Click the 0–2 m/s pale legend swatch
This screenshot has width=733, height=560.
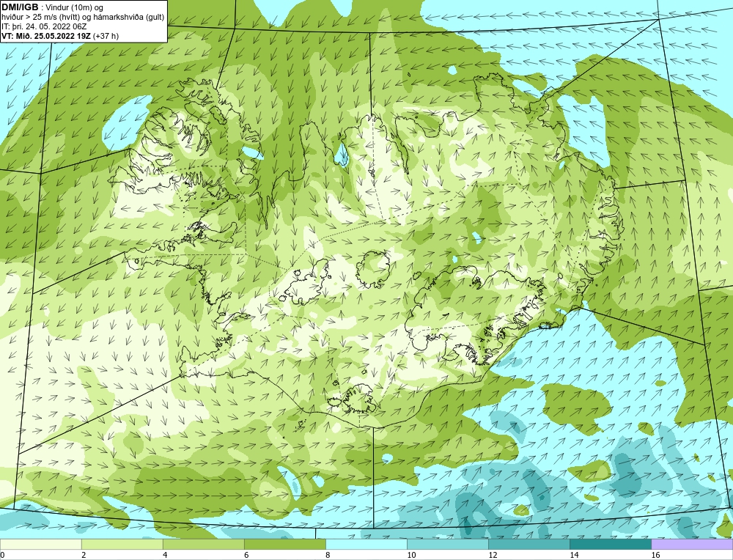pos(40,544)
